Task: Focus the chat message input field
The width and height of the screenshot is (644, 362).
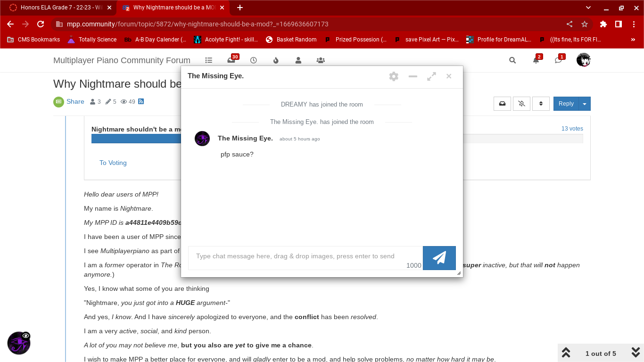Action: 305,258
